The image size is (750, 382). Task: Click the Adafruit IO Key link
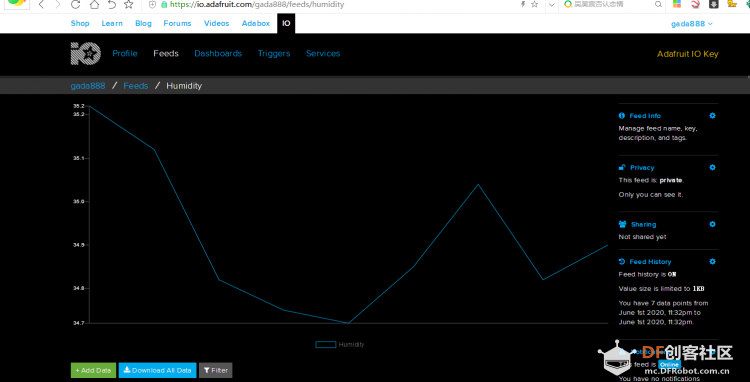[x=687, y=54]
